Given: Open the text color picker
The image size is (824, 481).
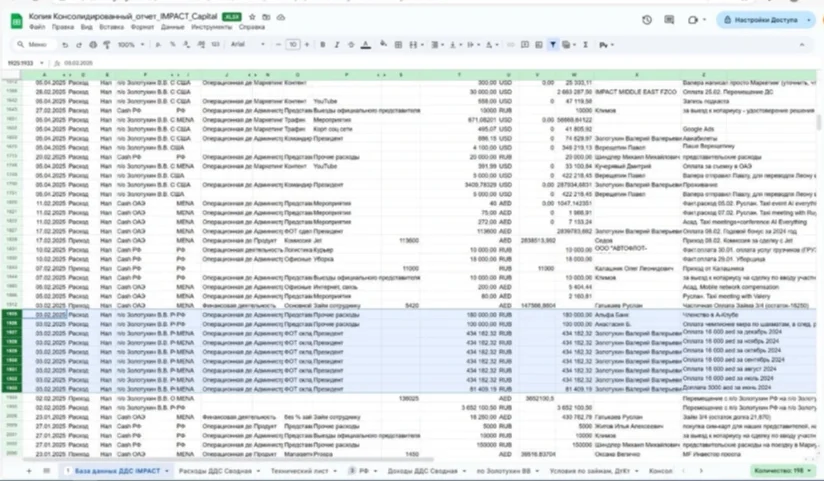Looking at the screenshot, I should coord(366,45).
